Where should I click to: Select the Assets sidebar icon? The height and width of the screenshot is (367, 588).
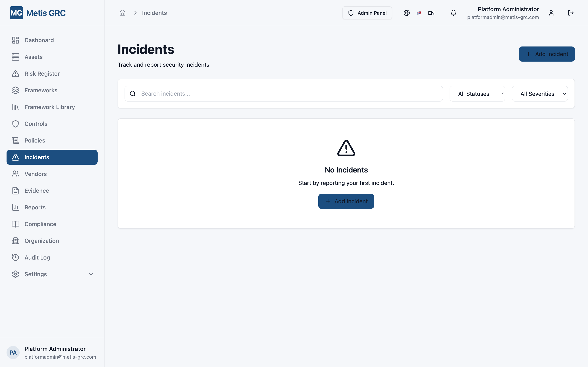[15, 57]
